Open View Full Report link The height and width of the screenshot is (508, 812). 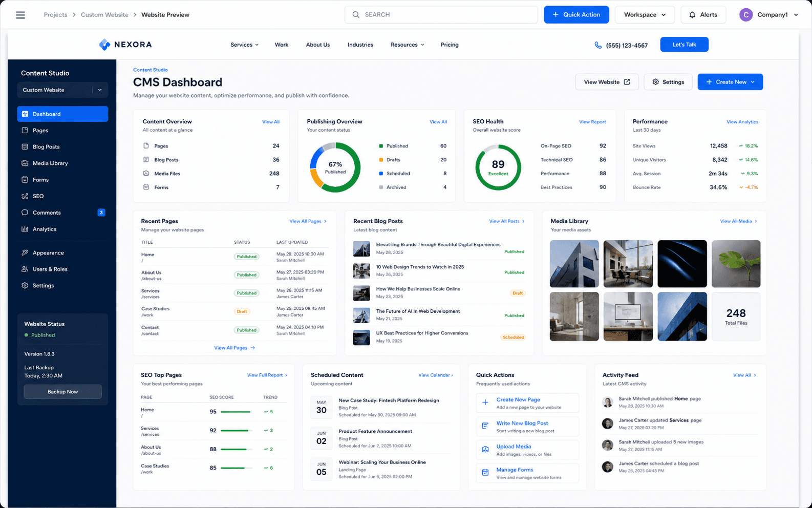[267, 375]
